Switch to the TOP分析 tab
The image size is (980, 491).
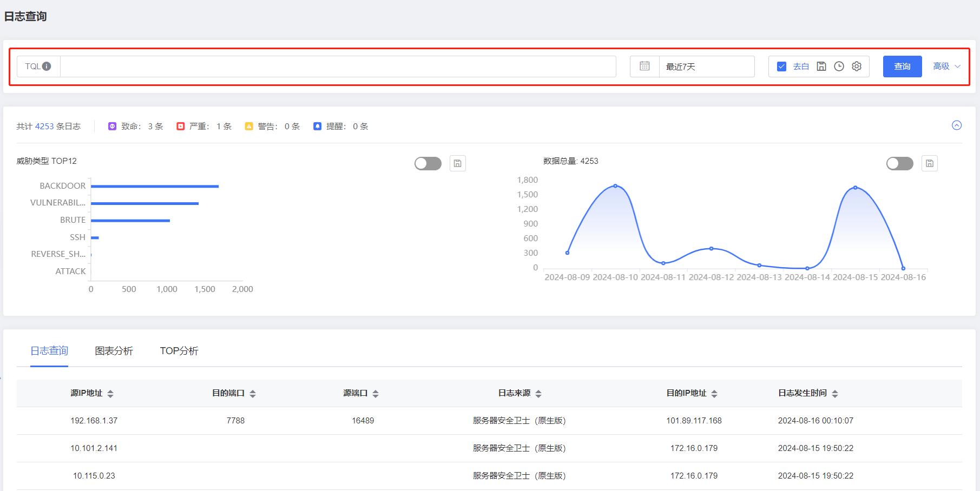(179, 351)
